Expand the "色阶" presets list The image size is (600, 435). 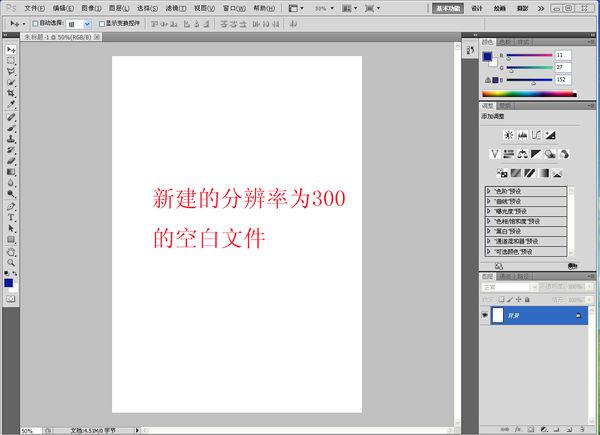click(x=488, y=191)
